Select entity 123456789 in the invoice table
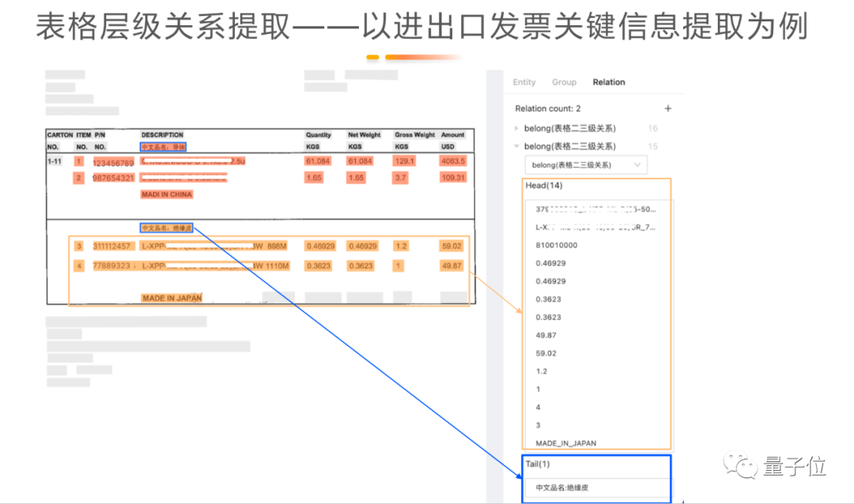The image size is (854, 504). (113, 163)
